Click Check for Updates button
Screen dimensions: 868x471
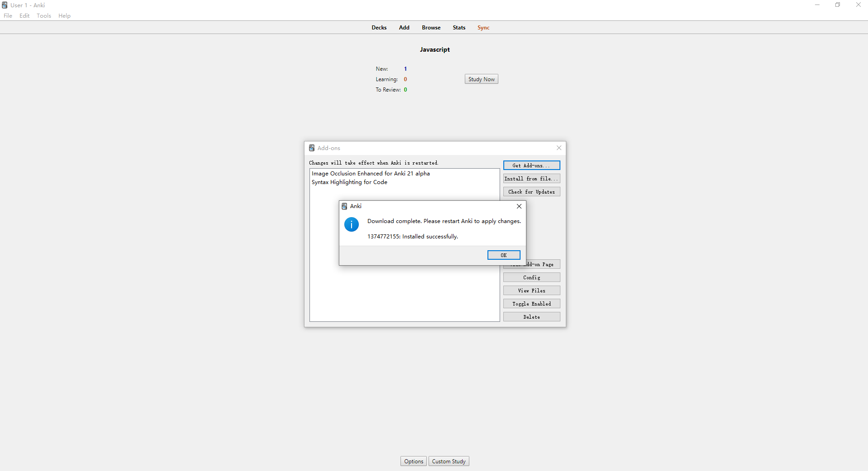(531, 192)
